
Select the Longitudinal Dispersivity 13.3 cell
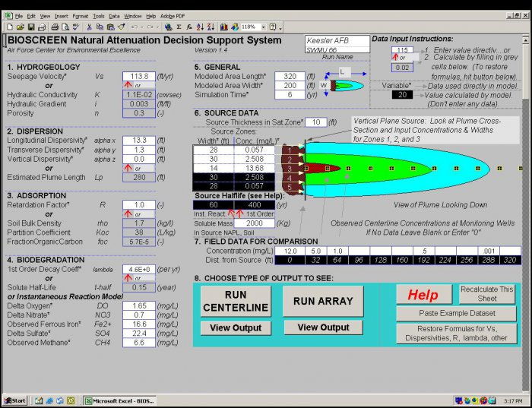[x=139, y=141]
